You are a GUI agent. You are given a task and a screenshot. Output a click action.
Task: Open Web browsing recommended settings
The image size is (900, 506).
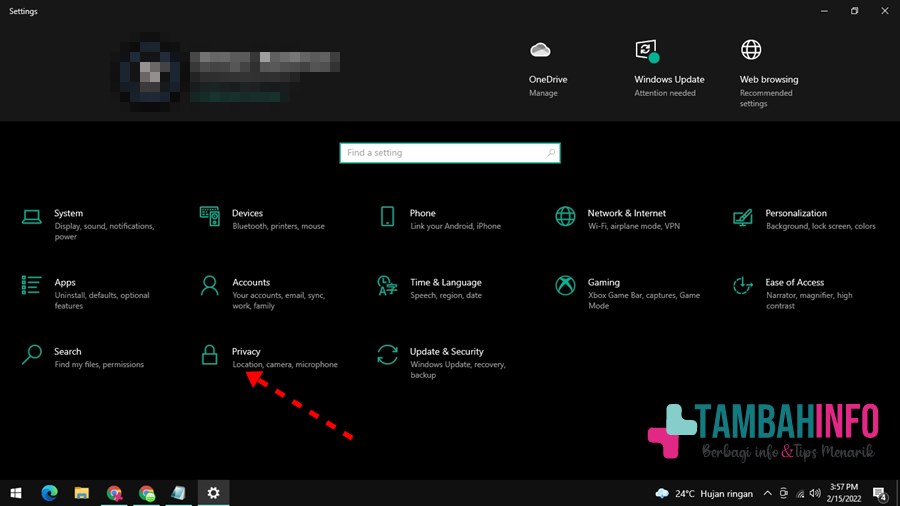(768, 75)
